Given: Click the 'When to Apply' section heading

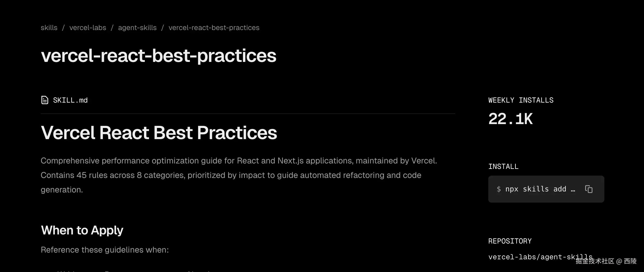Looking at the screenshot, I should point(82,230).
